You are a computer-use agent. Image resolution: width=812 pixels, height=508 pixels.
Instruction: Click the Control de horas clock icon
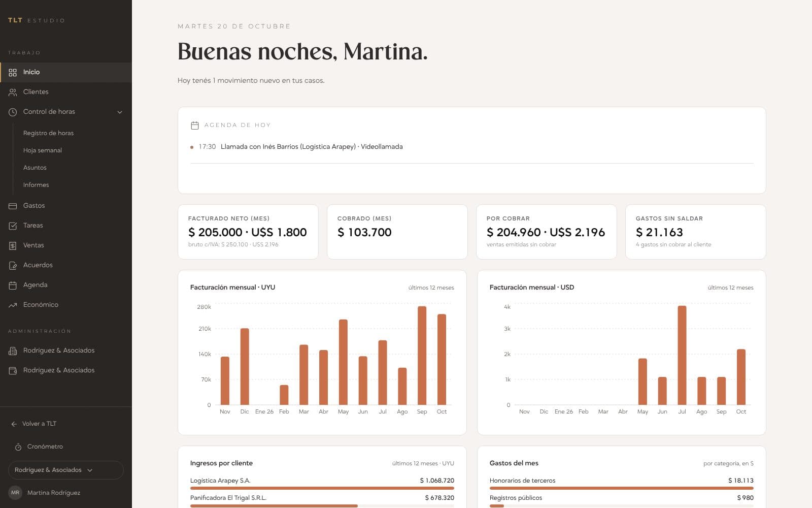point(13,112)
